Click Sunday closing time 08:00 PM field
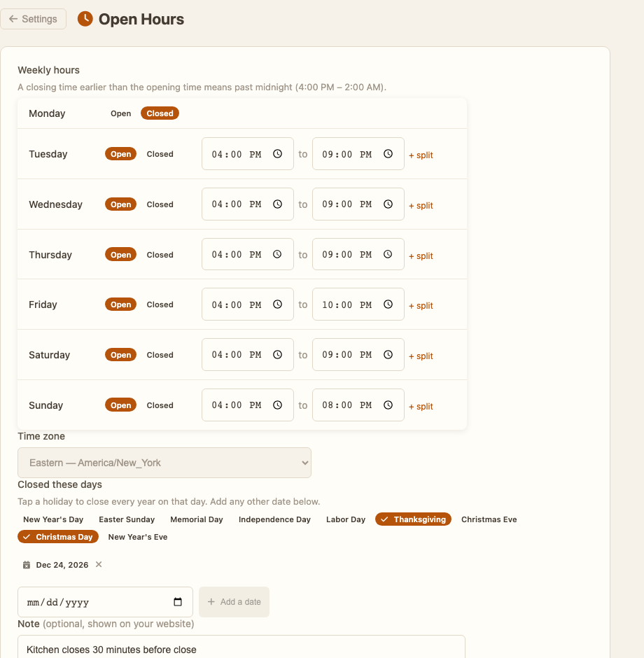This screenshot has width=644, height=658. click(x=358, y=405)
